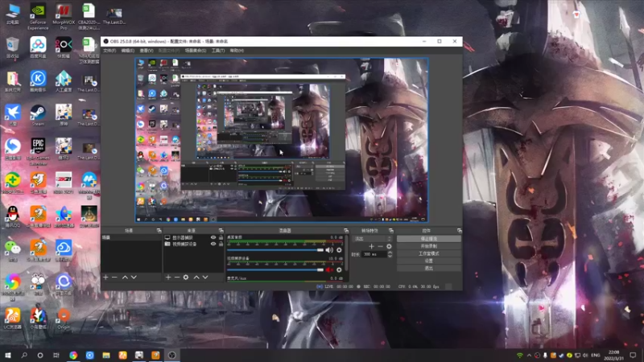Open Settings from the Controls panel
644x362 pixels.
tap(429, 261)
